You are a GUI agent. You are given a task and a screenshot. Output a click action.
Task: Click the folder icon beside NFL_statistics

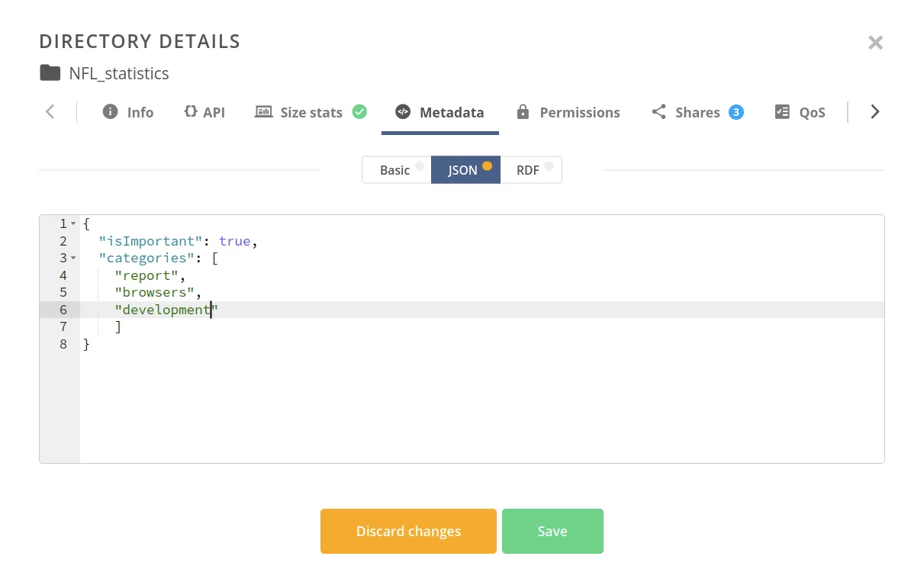(x=49, y=73)
